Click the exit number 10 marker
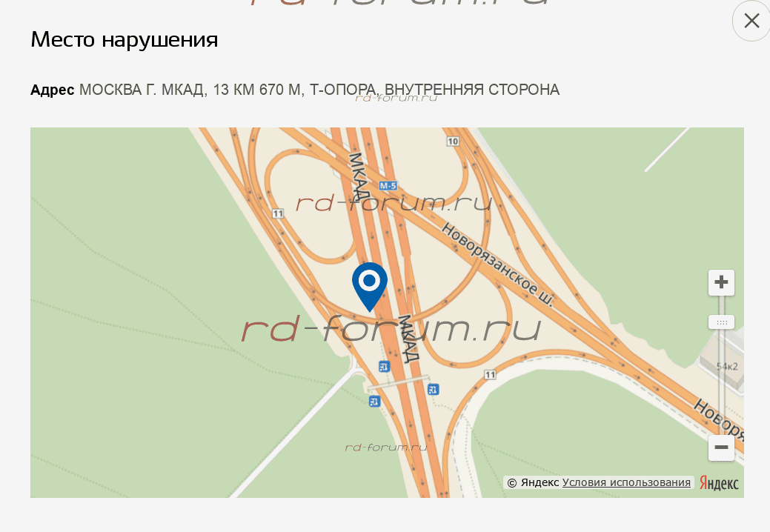Screen dimensions: 770x532 [x=453, y=142]
